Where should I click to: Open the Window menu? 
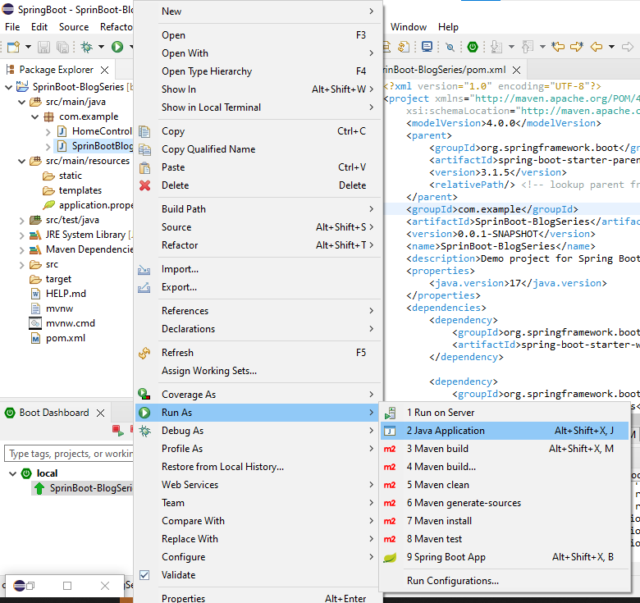point(409,27)
